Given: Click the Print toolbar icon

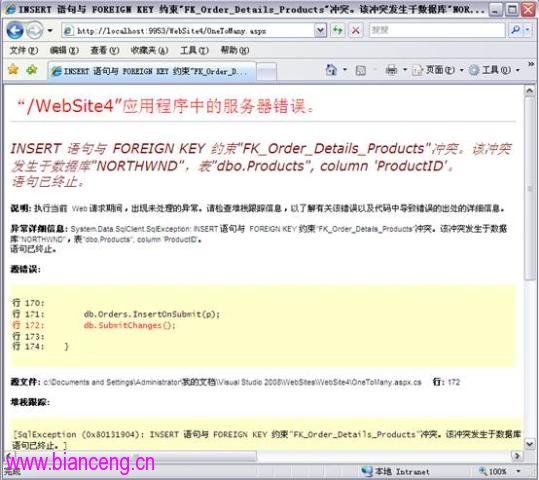Looking at the screenshot, I should point(391,70).
